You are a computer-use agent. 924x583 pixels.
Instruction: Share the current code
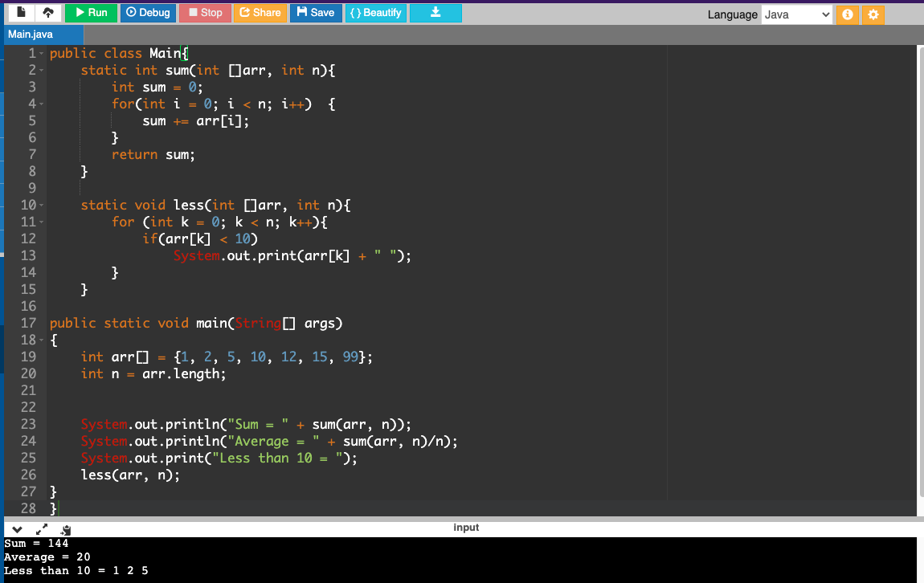click(260, 13)
